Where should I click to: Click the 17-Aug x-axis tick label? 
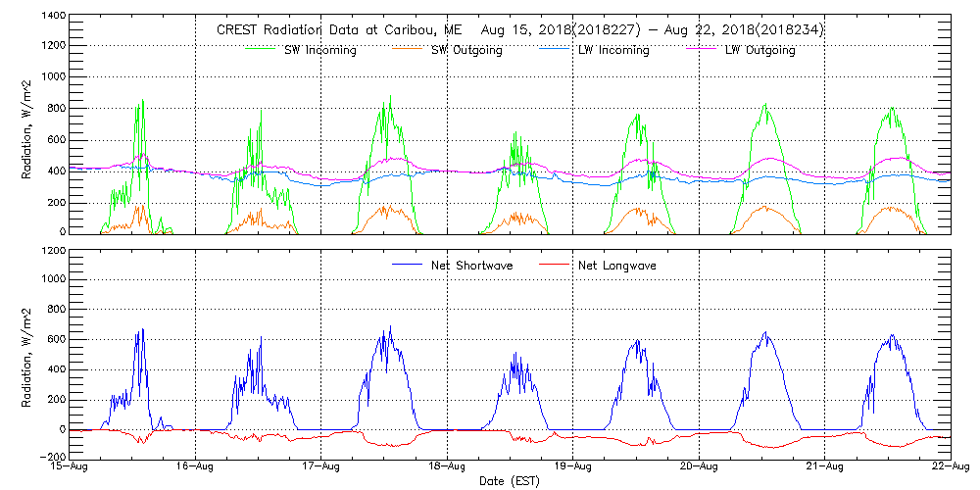(x=322, y=467)
